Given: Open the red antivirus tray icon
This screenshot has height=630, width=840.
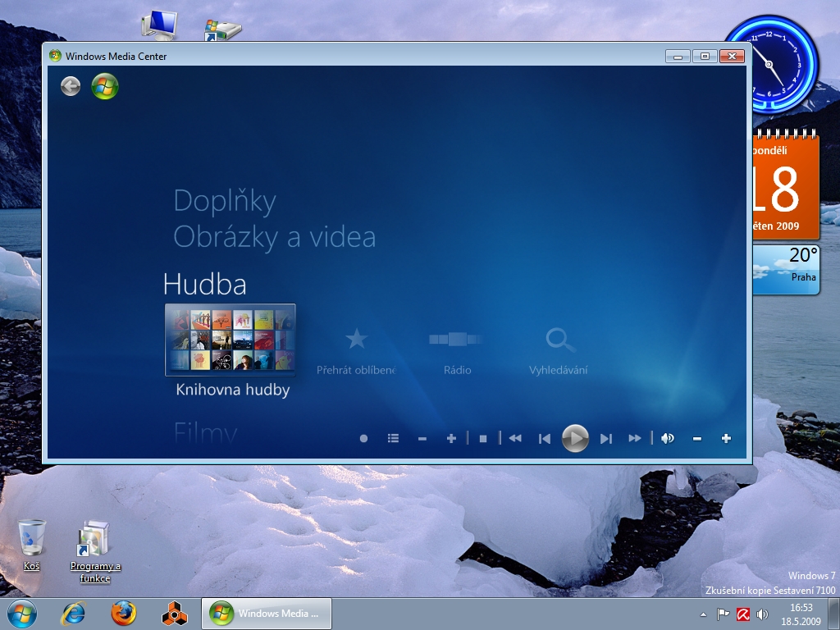Looking at the screenshot, I should point(742,614).
